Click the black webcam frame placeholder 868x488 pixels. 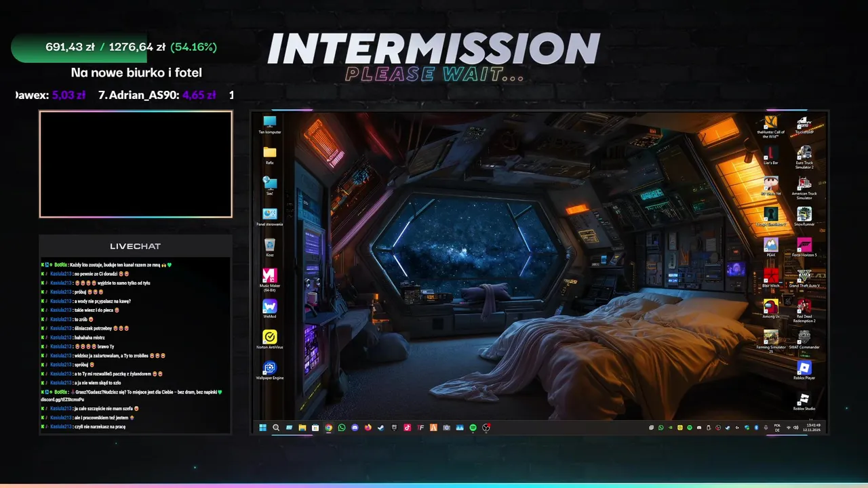pos(136,164)
